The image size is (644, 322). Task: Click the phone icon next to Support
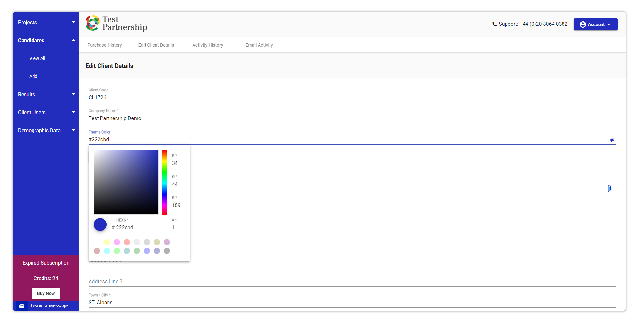[494, 24]
